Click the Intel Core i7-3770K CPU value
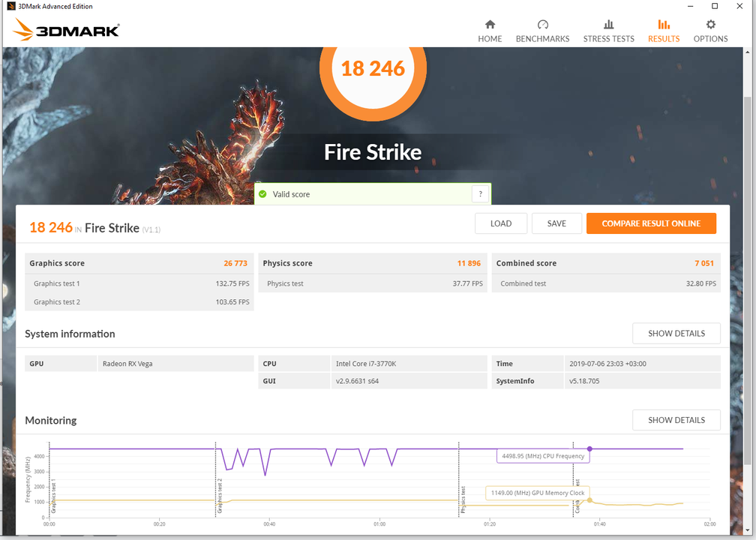 [366, 364]
